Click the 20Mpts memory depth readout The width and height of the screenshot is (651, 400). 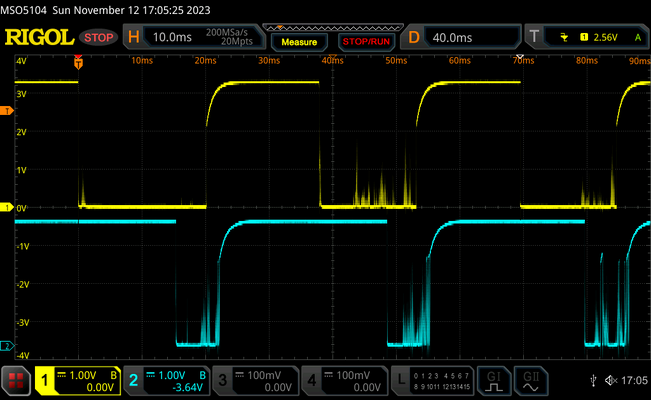237,42
